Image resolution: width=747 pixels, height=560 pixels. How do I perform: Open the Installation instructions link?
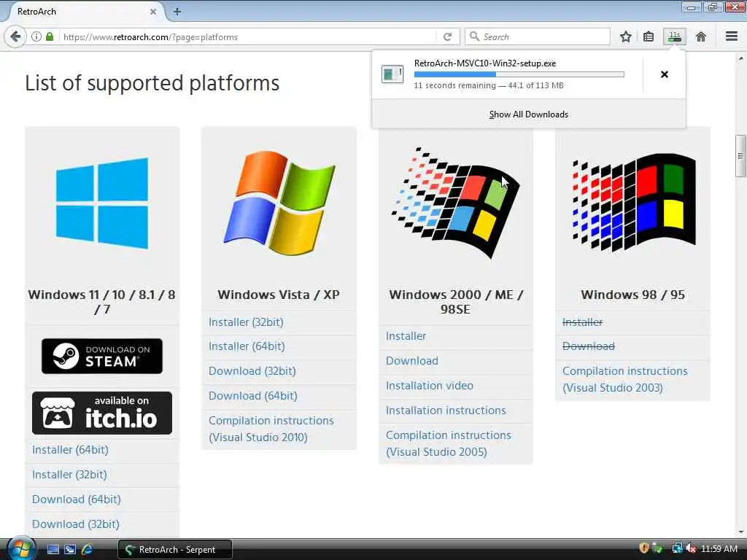pyautogui.click(x=446, y=411)
